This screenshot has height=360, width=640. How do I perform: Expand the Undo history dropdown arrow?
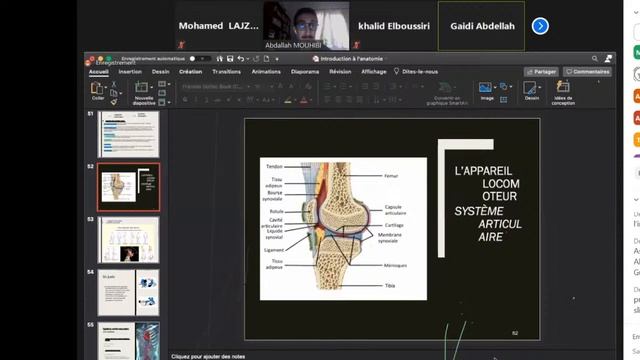(248, 59)
